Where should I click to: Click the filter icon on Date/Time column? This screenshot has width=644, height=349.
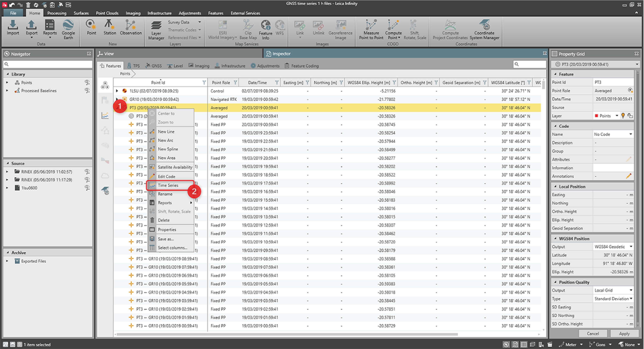click(x=277, y=83)
